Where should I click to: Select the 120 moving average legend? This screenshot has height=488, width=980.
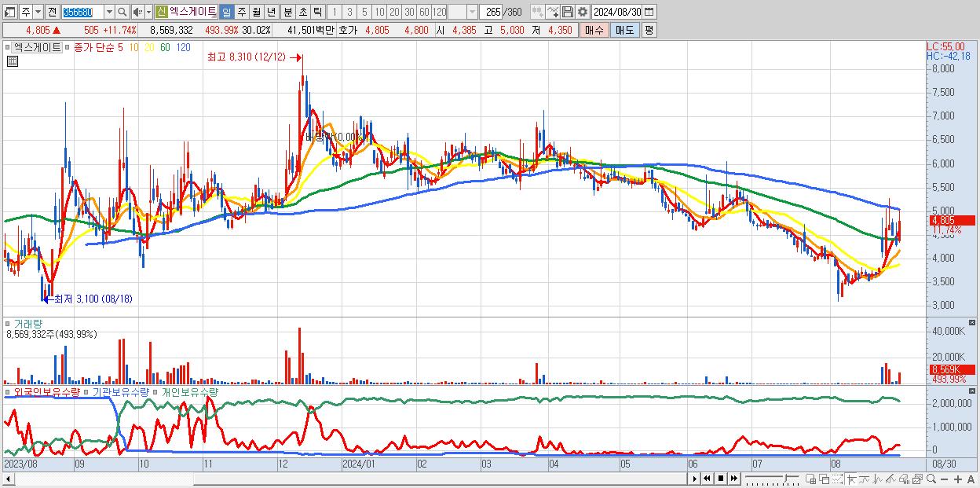coord(183,48)
